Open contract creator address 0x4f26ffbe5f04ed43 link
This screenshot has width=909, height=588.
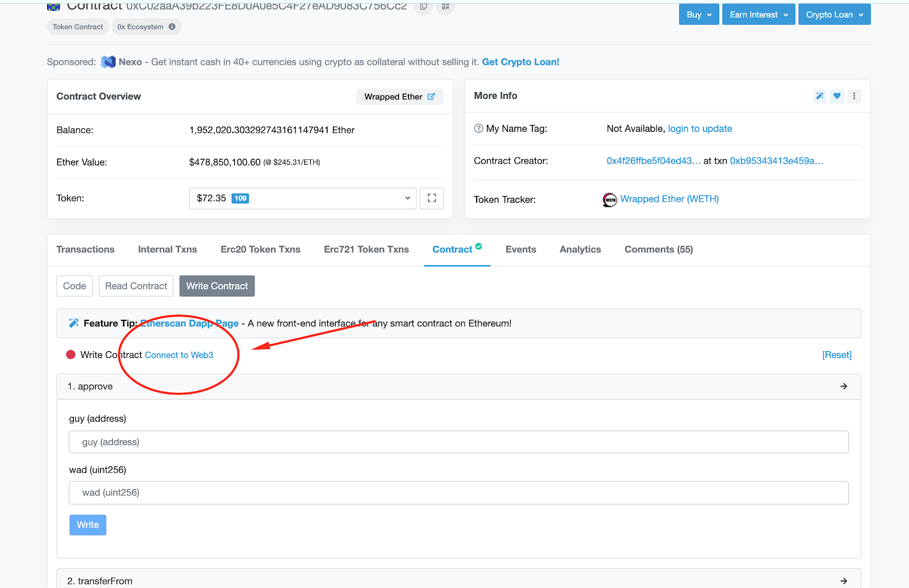(653, 161)
